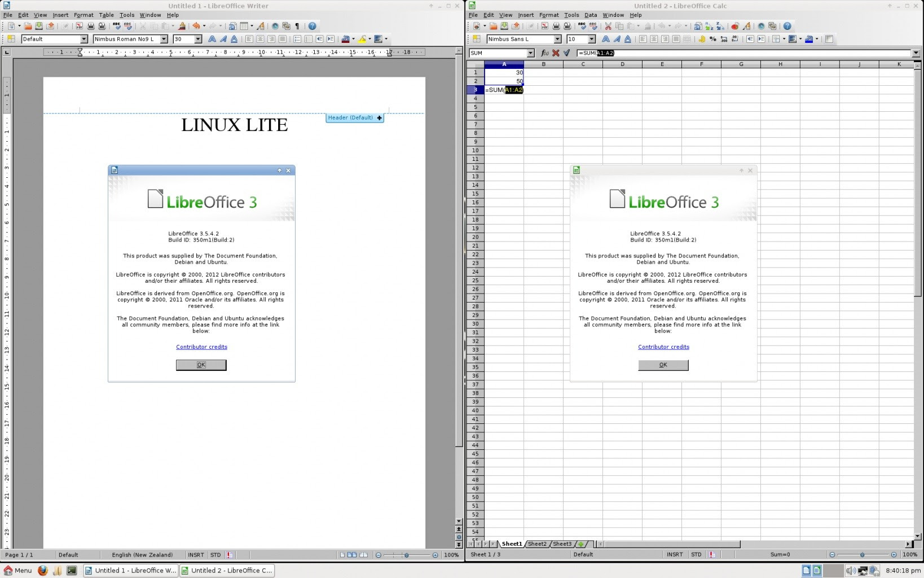Toggle Bold formatting in Writer

212,39
